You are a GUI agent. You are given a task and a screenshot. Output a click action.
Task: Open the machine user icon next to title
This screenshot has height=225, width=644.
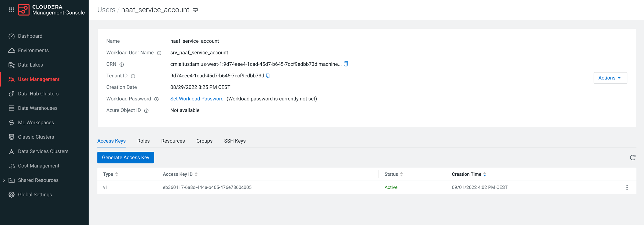(x=195, y=10)
